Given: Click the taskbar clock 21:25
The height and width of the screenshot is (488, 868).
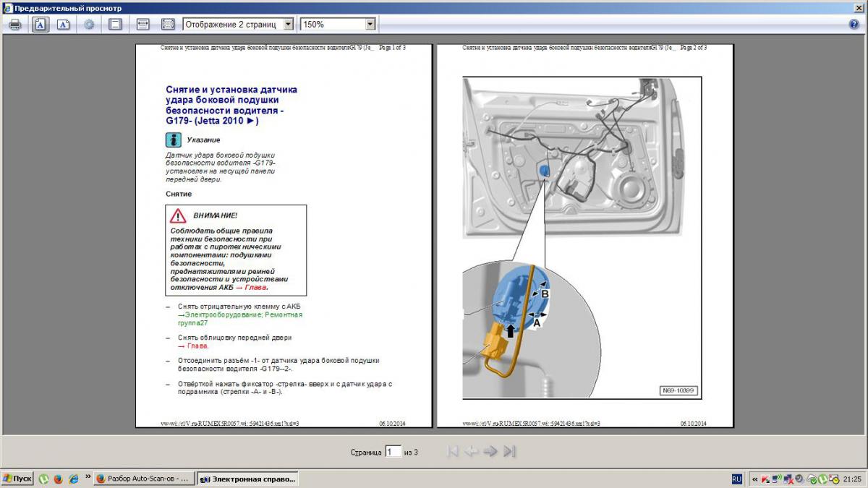Looking at the screenshot, I should click(852, 479).
